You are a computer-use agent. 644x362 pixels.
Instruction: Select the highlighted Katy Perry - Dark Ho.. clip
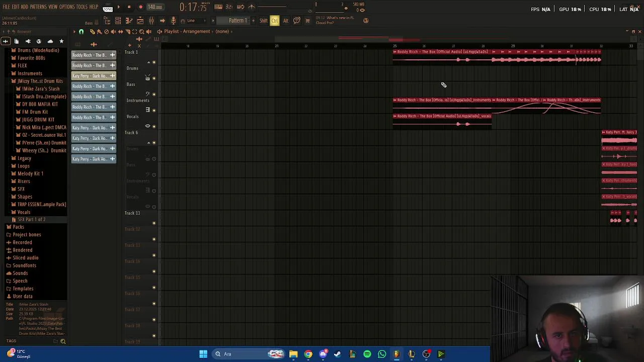point(94,76)
